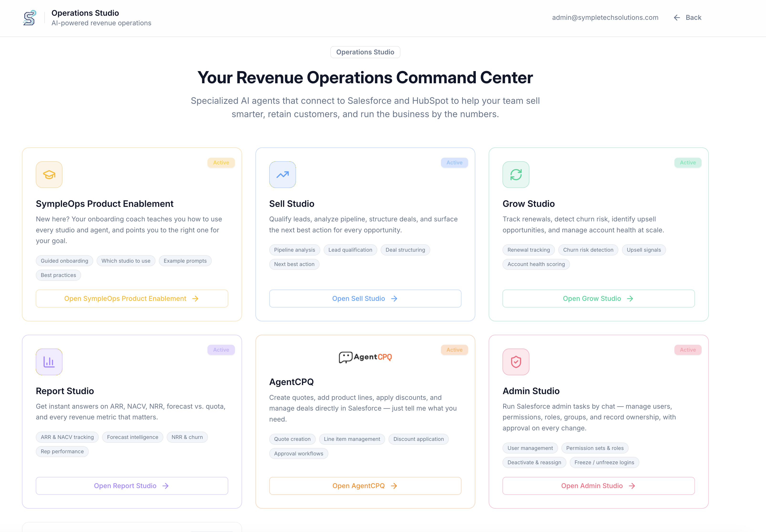Click the Next best action tag
Viewport: 766px width, 532px height.
click(x=294, y=264)
